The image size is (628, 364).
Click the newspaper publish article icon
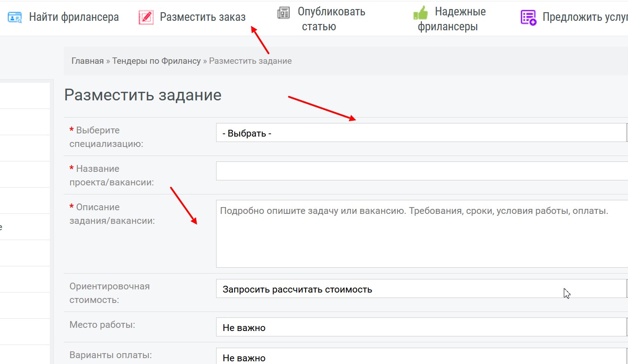click(283, 13)
